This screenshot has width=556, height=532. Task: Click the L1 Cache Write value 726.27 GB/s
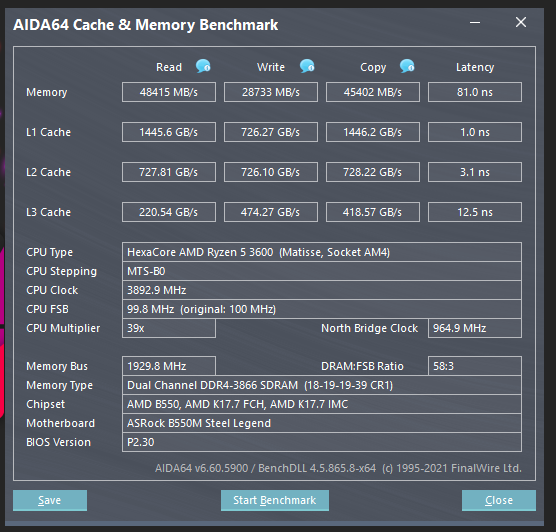(271, 132)
